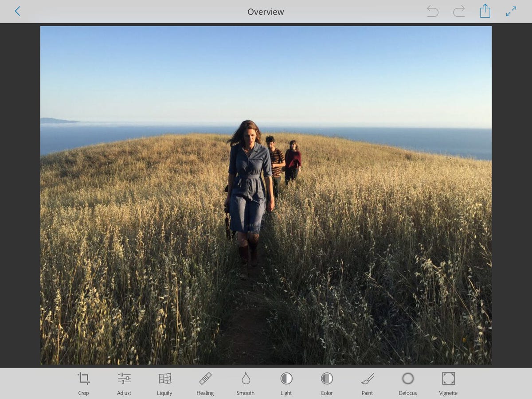Image resolution: width=532 pixels, height=399 pixels.
Task: Open the Light adjustment tool
Action: click(286, 379)
